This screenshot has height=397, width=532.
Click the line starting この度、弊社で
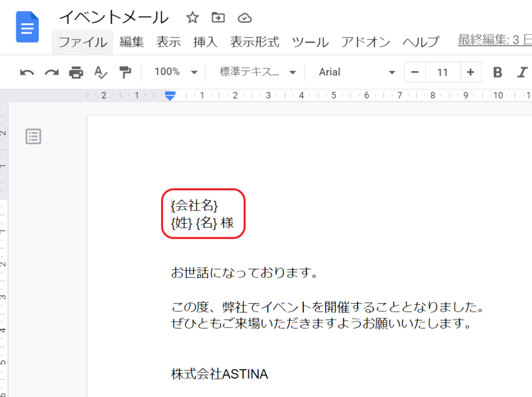[x=328, y=307]
